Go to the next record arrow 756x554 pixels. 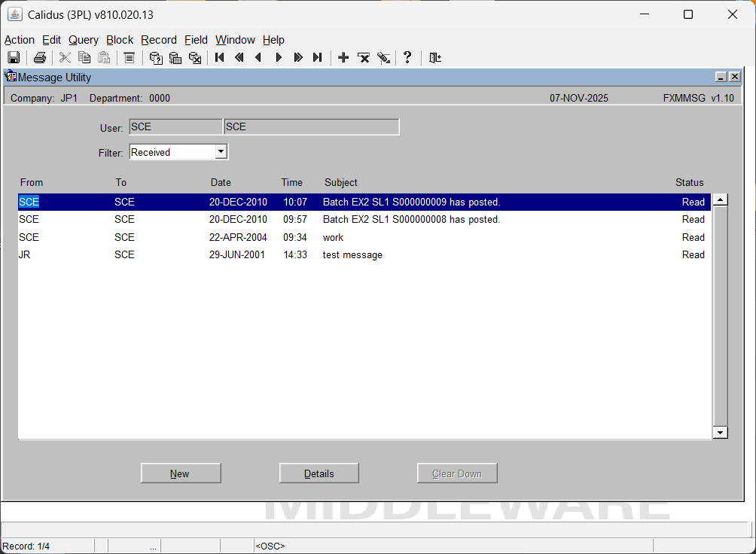pyautogui.click(x=279, y=58)
